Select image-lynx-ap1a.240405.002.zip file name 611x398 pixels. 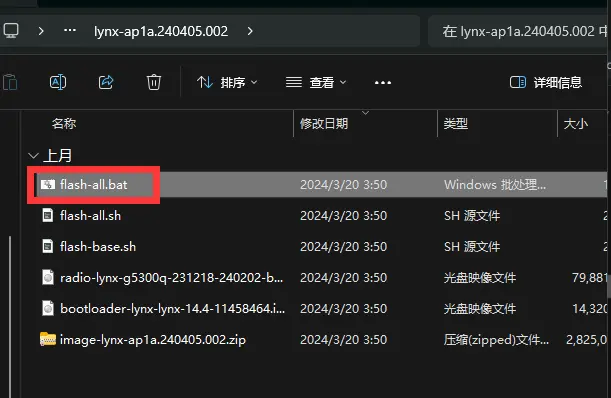coord(153,340)
